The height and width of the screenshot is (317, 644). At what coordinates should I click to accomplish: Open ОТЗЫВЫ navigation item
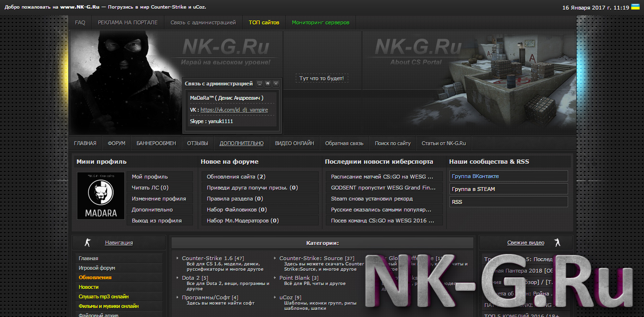(198, 143)
